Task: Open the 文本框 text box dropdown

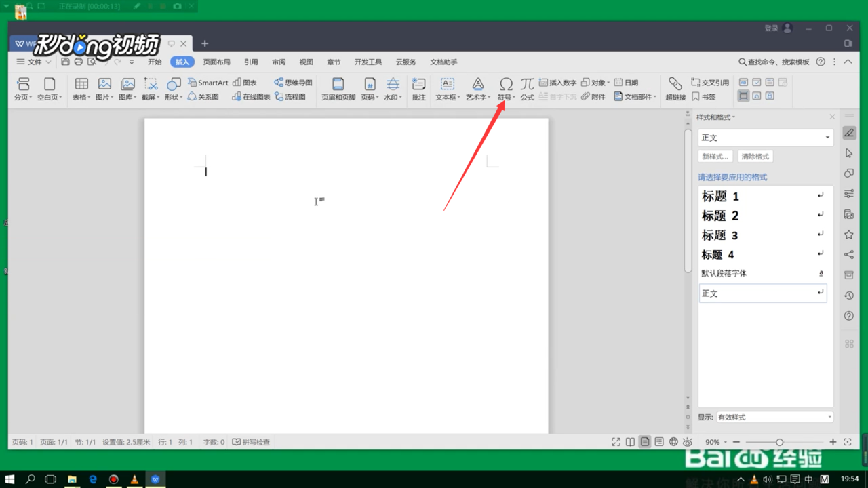Action: (448, 89)
